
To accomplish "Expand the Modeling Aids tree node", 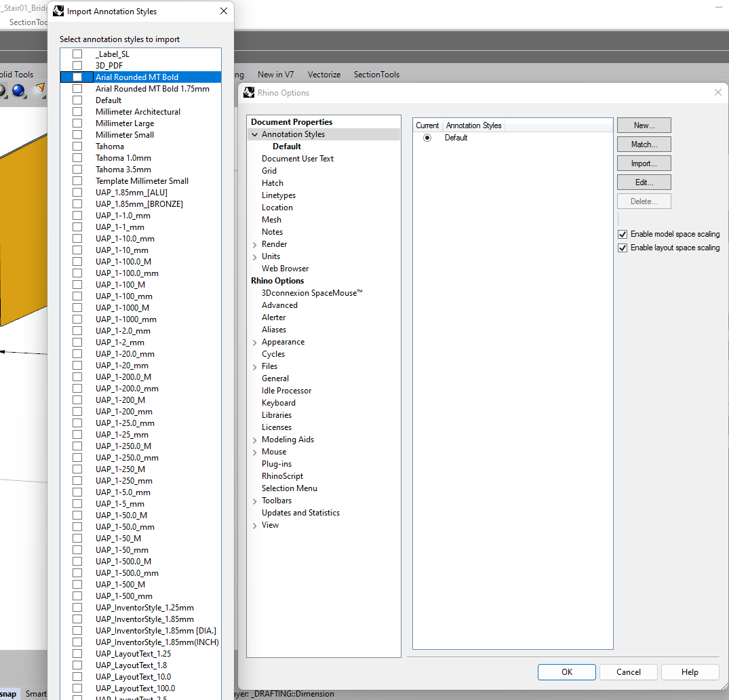I will pyautogui.click(x=255, y=440).
